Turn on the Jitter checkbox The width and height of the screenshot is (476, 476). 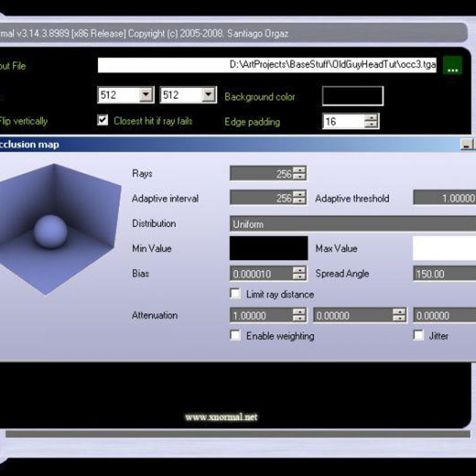[x=419, y=335]
